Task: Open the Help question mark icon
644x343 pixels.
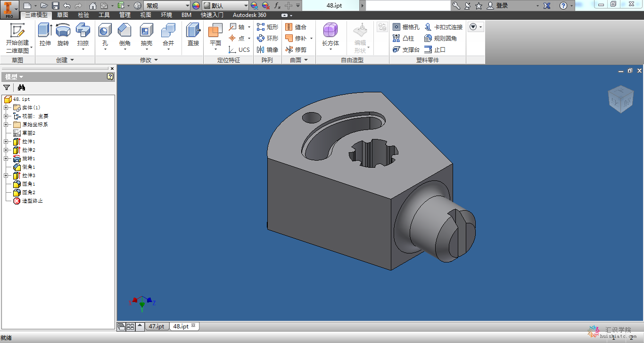Action: click(563, 6)
